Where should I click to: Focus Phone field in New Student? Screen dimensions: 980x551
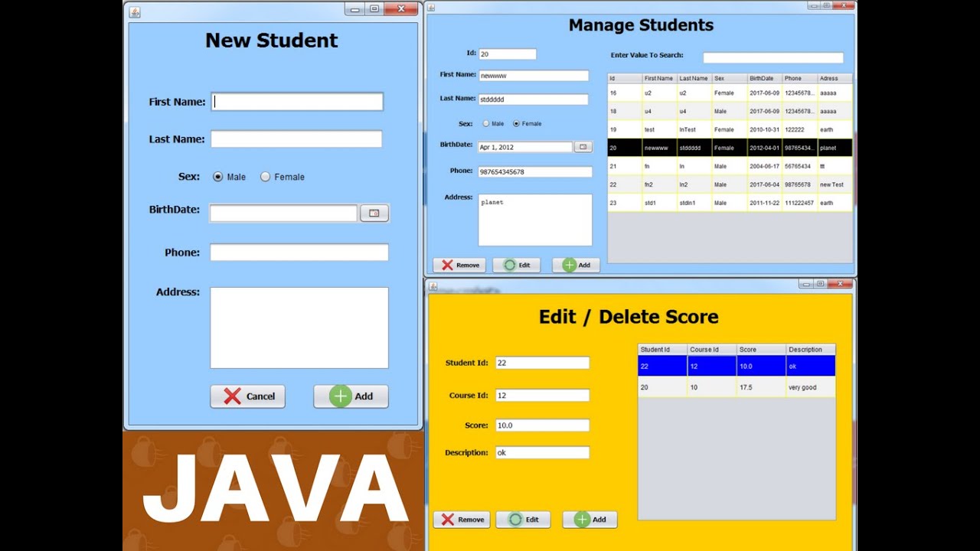click(299, 253)
